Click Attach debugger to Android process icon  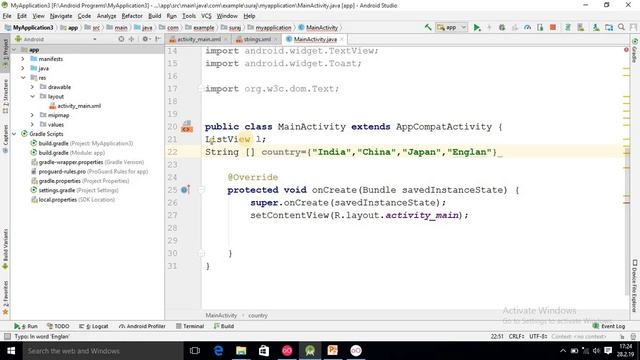[x=540, y=27]
